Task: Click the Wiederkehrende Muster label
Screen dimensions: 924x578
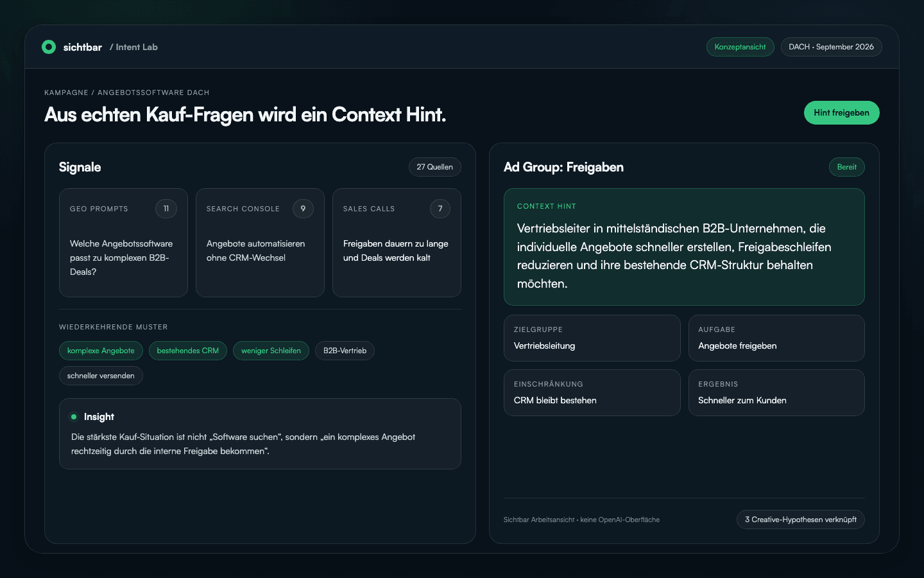Action: [x=113, y=327]
